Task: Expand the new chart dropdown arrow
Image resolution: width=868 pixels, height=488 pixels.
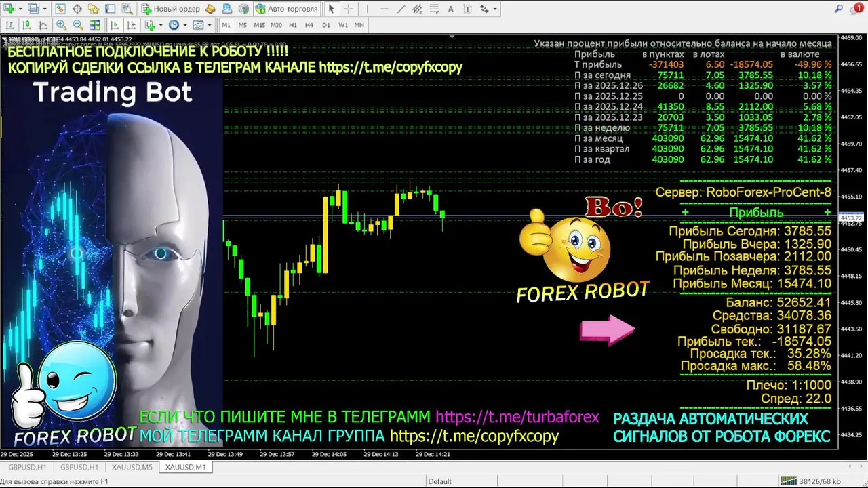Action: tap(20, 9)
